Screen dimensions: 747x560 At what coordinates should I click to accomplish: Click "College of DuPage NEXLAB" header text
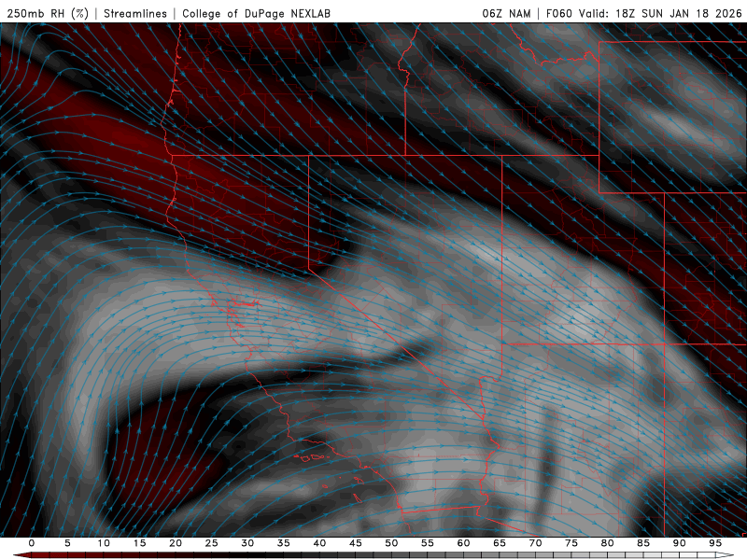pyautogui.click(x=256, y=13)
